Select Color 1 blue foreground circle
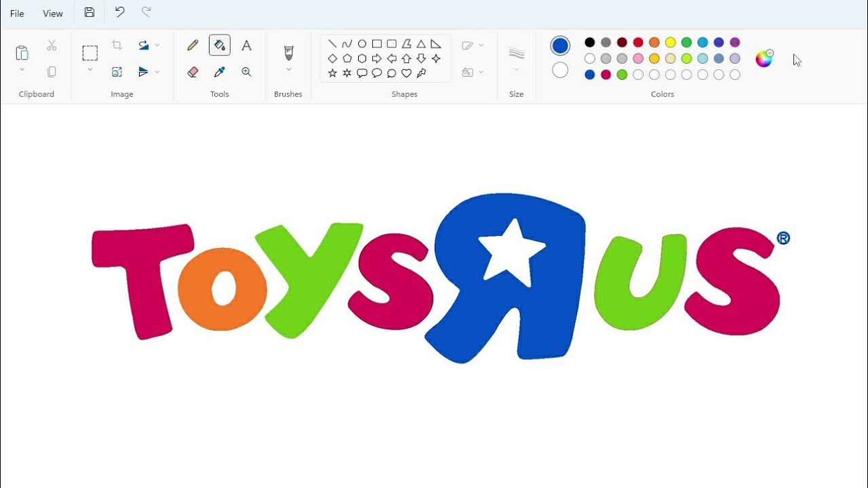Screen dimensions: 868x488 click(x=560, y=46)
